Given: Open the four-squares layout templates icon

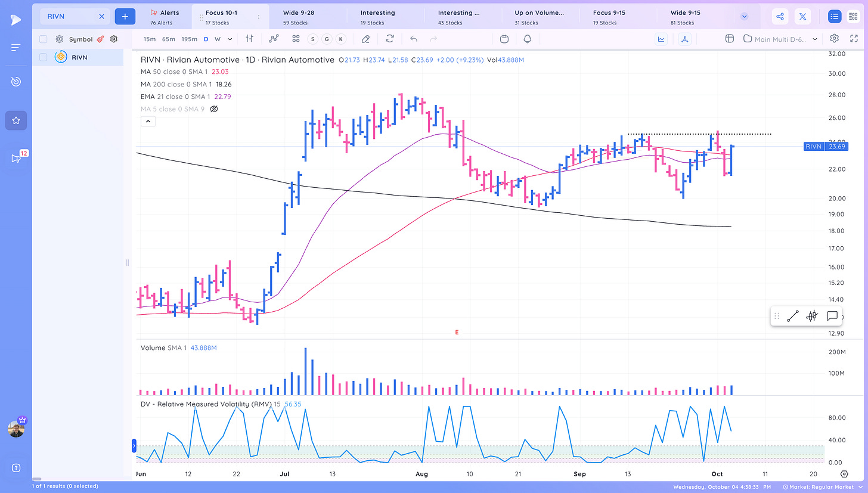Looking at the screenshot, I should pyautogui.click(x=296, y=39).
